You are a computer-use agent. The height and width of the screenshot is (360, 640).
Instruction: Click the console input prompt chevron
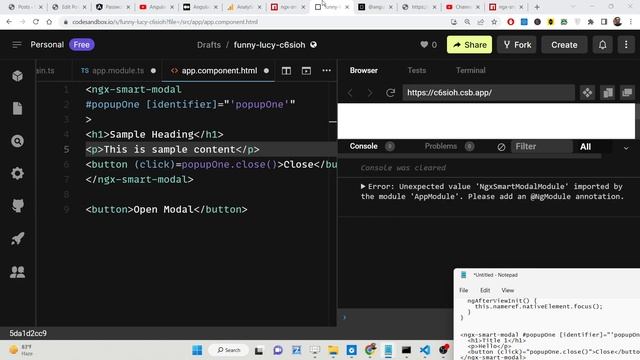point(344,317)
